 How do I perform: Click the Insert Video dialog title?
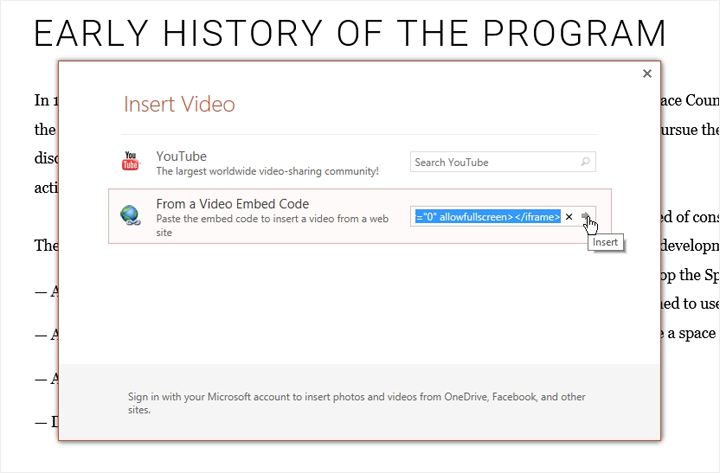179,104
